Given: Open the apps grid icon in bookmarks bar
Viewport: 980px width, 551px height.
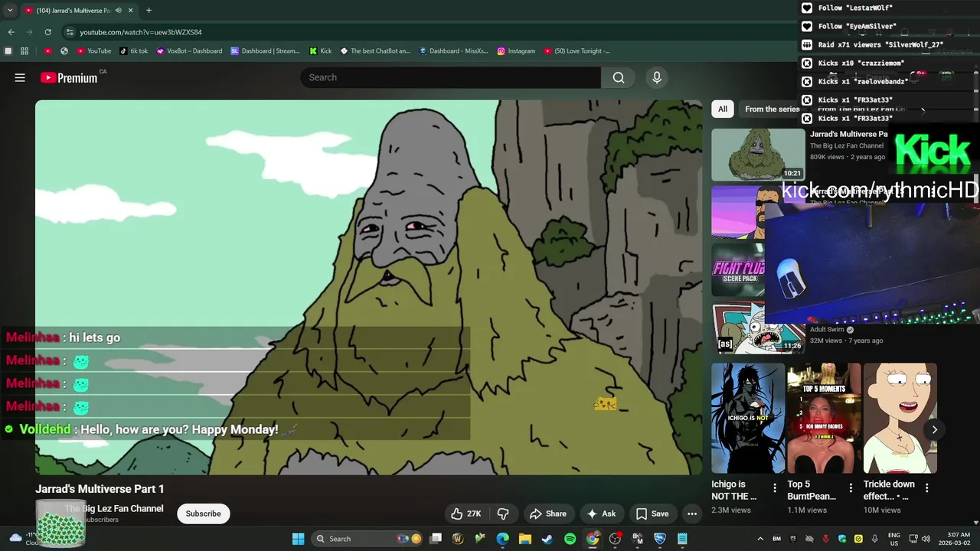Looking at the screenshot, I should (x=24, y=51).
